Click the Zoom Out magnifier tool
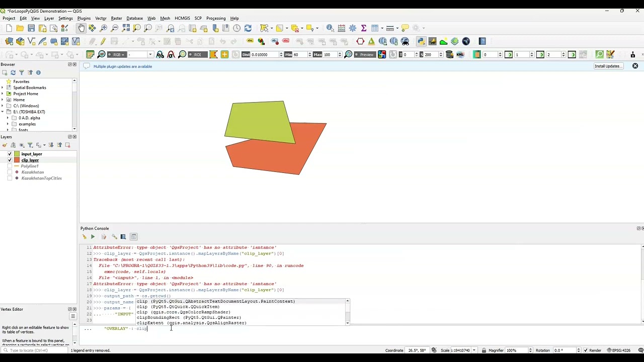Viewport: 644px width, 362px height. click(x=115, y=28)
